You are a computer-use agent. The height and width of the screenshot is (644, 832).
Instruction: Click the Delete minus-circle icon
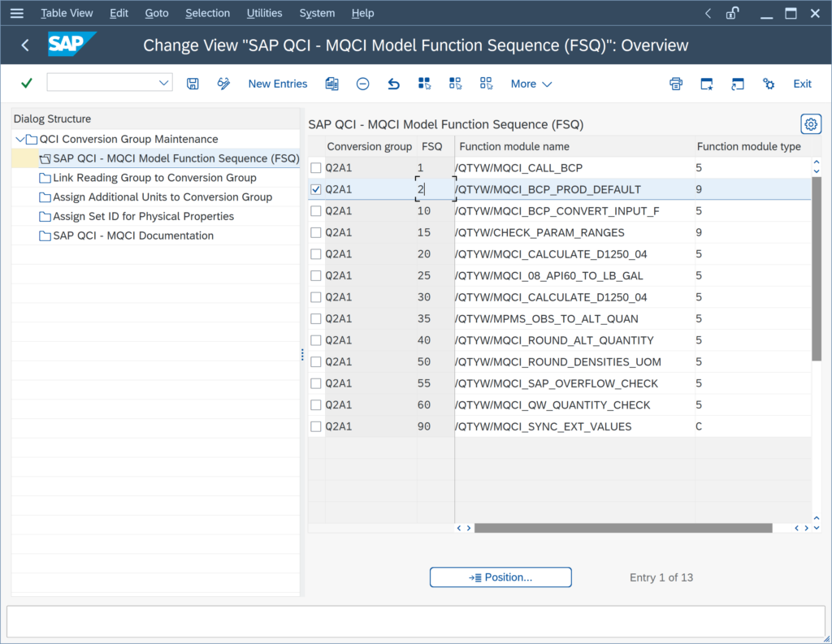363,84
